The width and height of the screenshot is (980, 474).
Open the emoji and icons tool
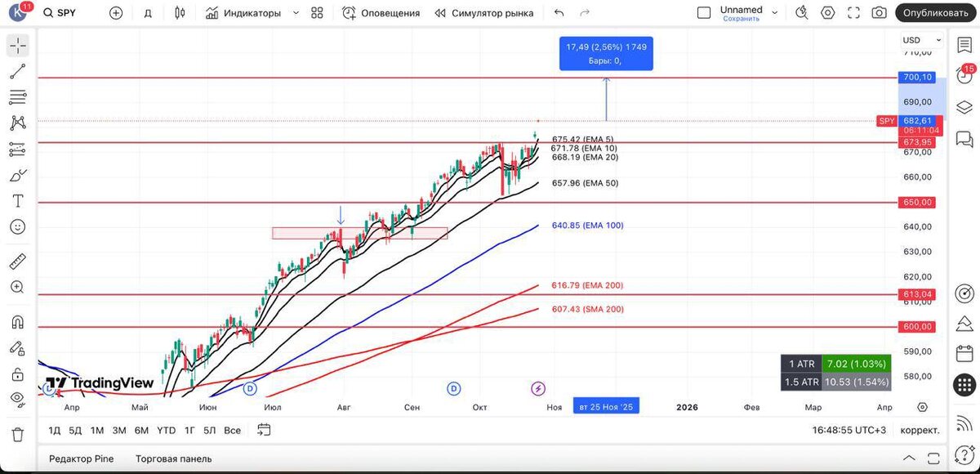click(18, 226)
